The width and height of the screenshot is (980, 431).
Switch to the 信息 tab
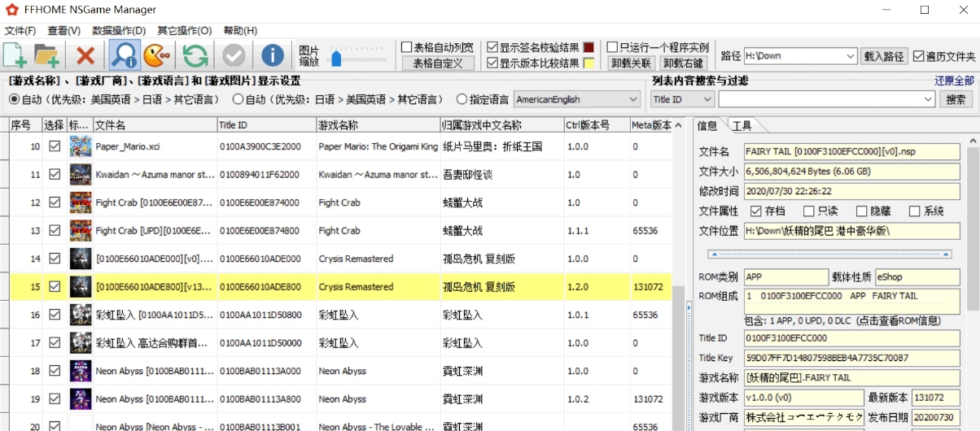pyautogui.click(x=708, y=125)
